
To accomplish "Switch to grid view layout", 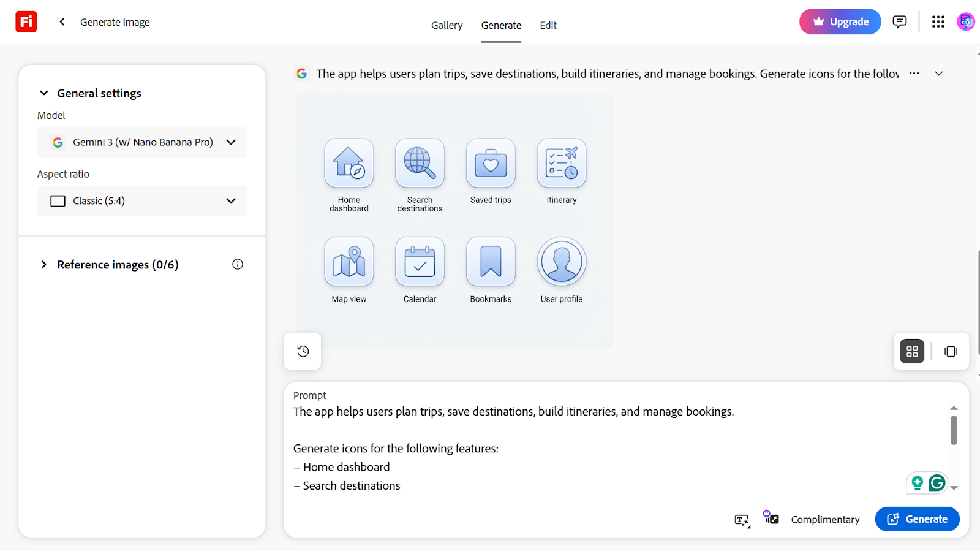I will pyautogui.click(x=912, y=351).
